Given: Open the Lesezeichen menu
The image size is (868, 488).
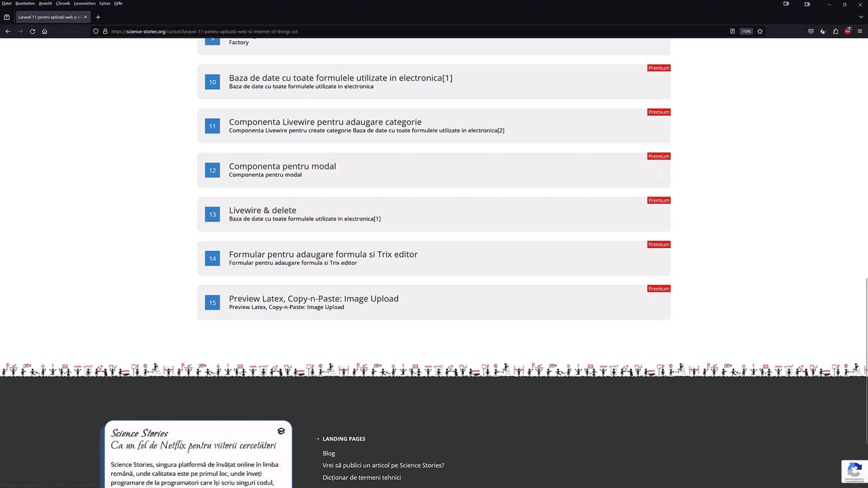Looking at the screenshot, I should 85,3.
